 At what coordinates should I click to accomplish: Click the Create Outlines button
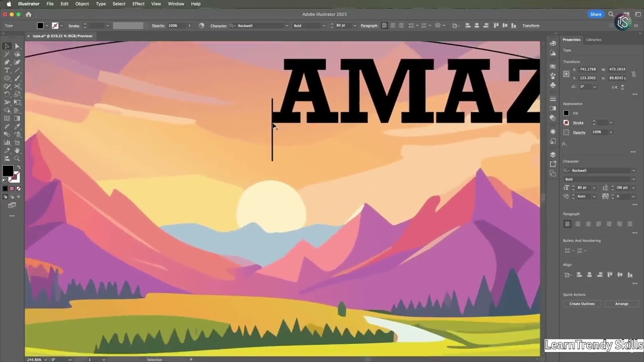tap(582, 304)
